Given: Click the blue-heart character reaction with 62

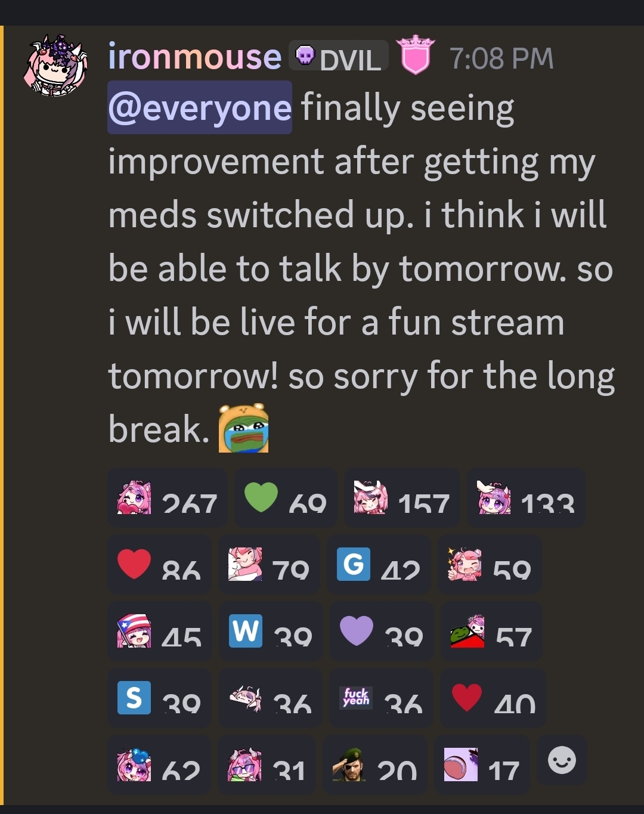Looking at the screenshot, I should pos(159,765).
